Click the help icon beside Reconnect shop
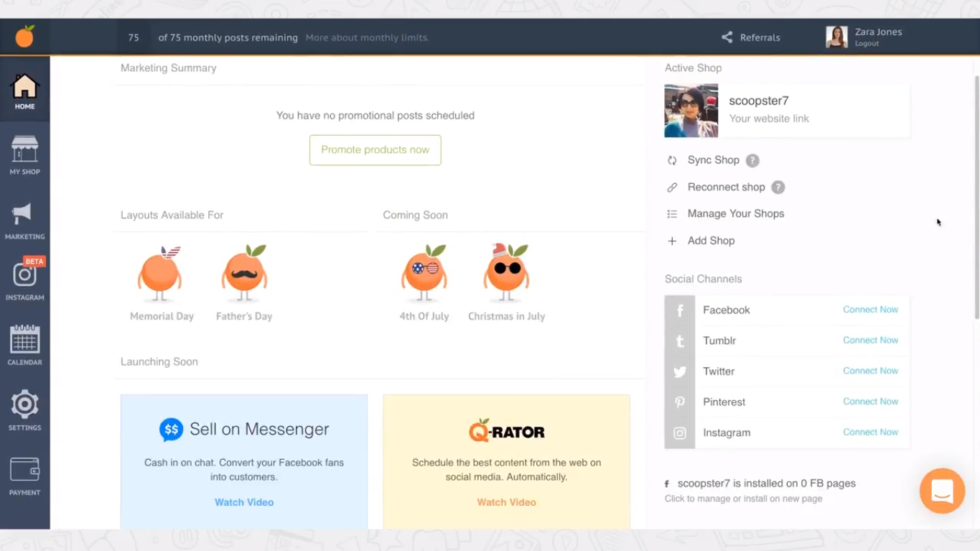Screen dimensions: 980x551 (x=778, y=187)
